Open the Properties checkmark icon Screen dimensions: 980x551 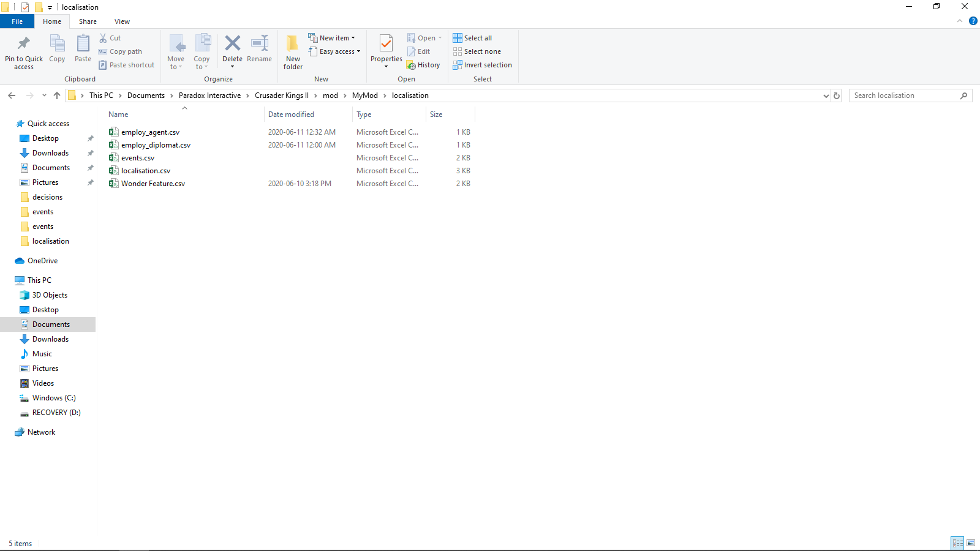click(x=386, y=44)
